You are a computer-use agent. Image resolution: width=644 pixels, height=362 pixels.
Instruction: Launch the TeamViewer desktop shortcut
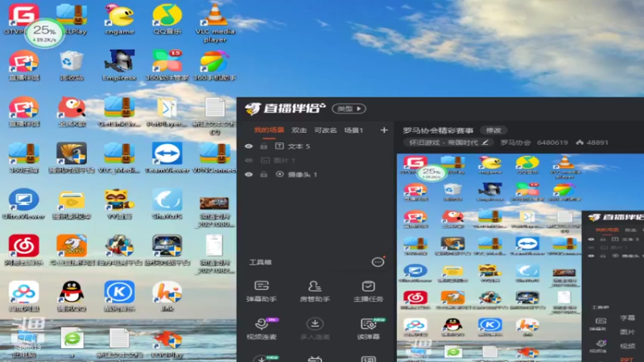[167, 158]
